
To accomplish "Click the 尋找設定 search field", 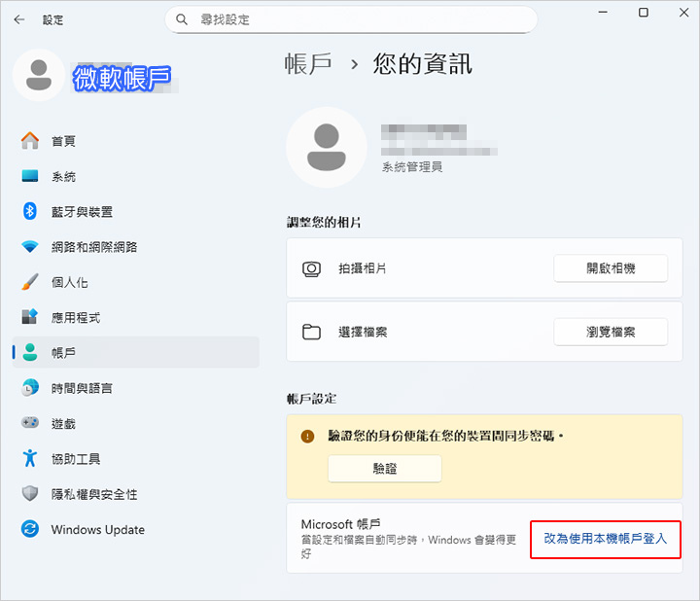I will pos(351,19).
